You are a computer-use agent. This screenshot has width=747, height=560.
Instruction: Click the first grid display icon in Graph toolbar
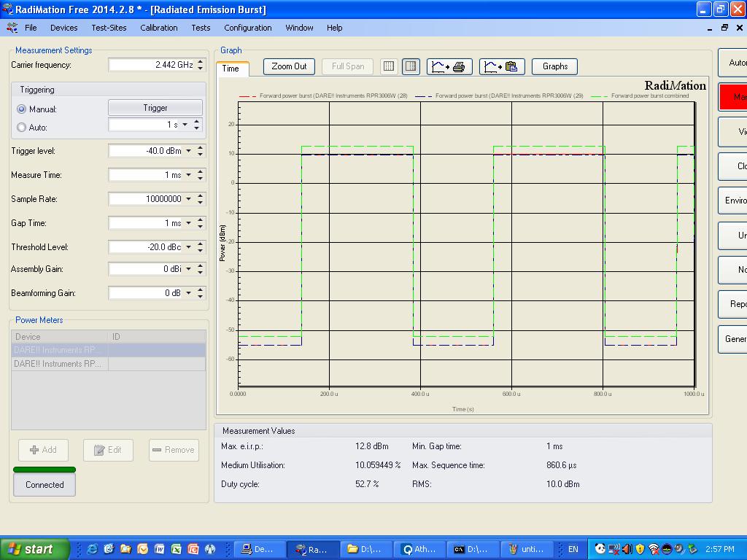pos(389,66)
